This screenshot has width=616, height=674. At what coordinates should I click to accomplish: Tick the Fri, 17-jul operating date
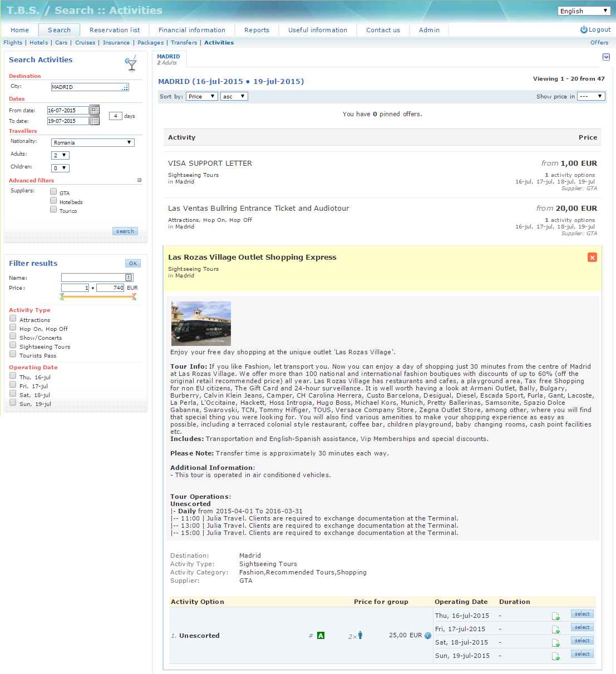[13, 385]
